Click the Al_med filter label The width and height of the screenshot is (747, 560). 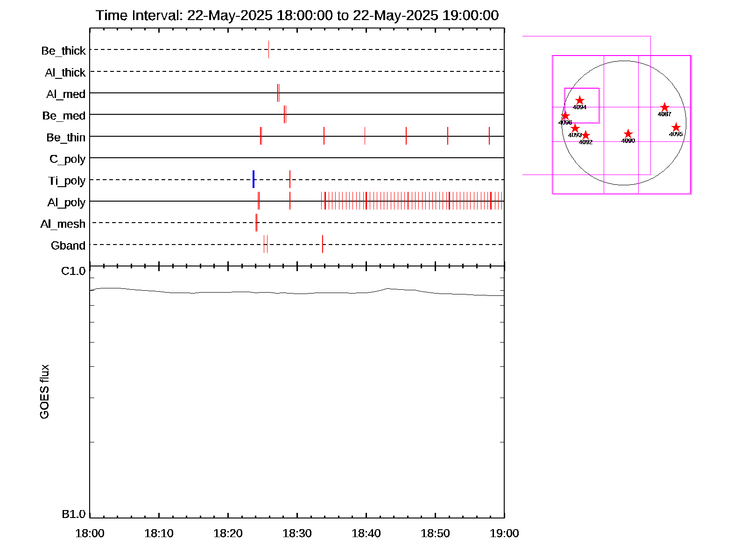[66, 94]
